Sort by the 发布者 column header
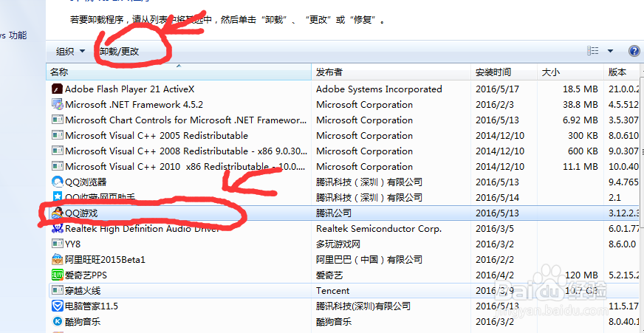The height and width of the screenshot is (333, 644). tap(329, 72)
